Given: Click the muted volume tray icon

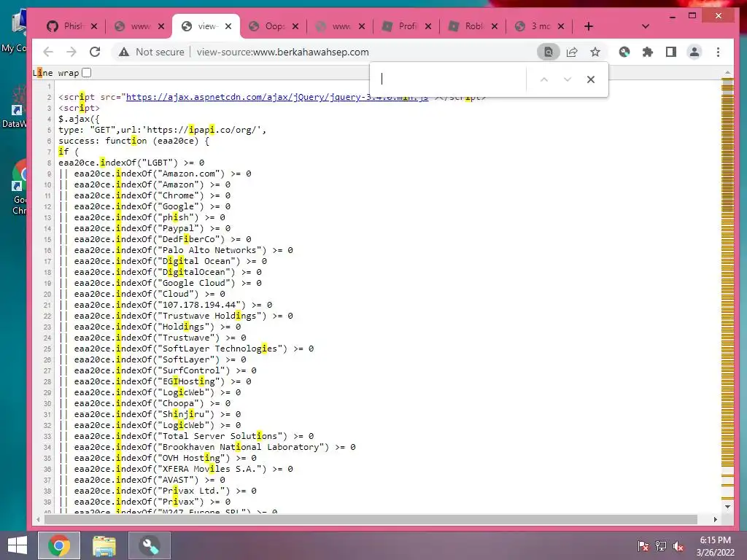Looking at the screenshot, I should [678, 545].
